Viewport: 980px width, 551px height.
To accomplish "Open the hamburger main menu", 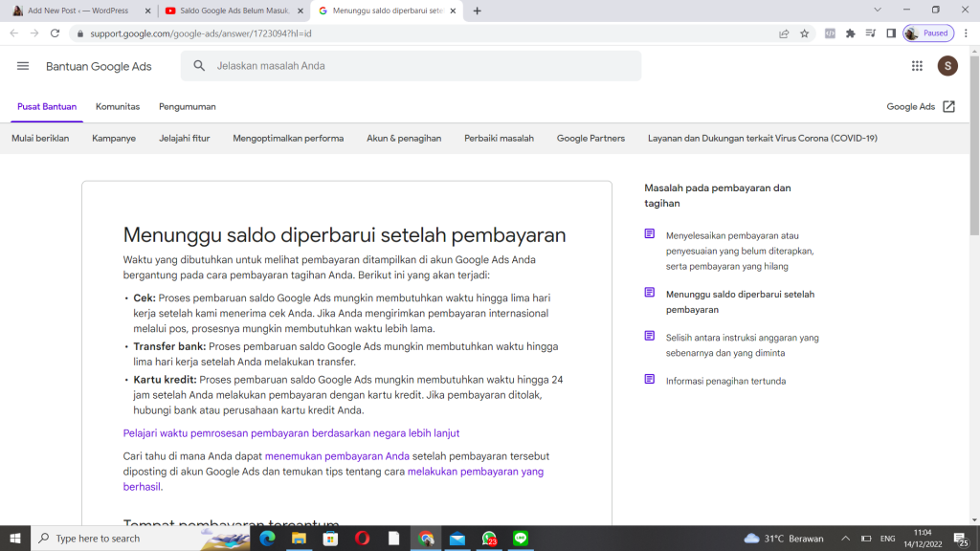I will (x=23, y=66).
